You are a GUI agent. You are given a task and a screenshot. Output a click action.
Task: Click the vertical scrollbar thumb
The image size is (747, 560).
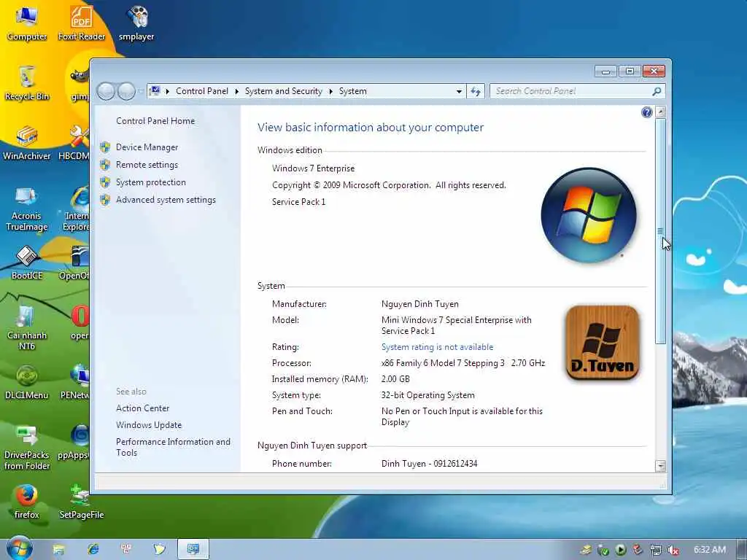click(660, 231)
